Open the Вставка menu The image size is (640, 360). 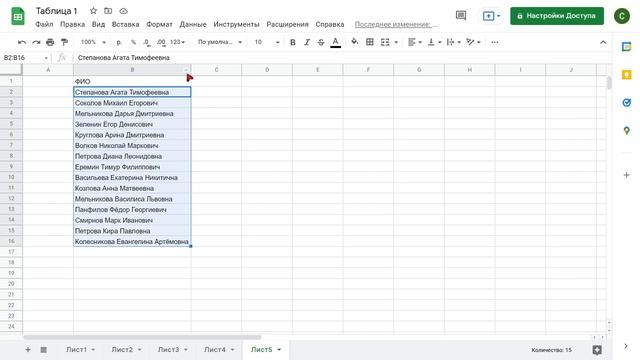pos(125,24)
